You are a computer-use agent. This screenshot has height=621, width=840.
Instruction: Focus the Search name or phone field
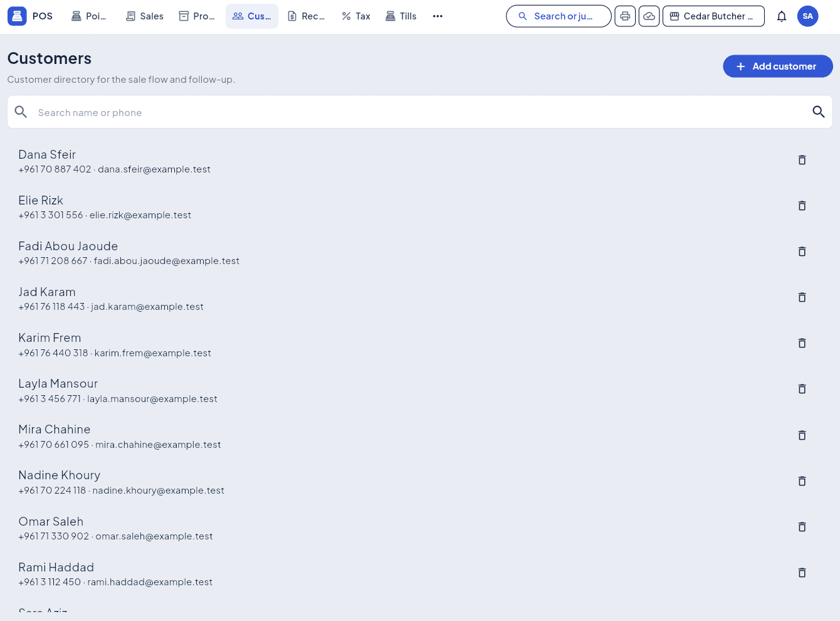[420, 112]
